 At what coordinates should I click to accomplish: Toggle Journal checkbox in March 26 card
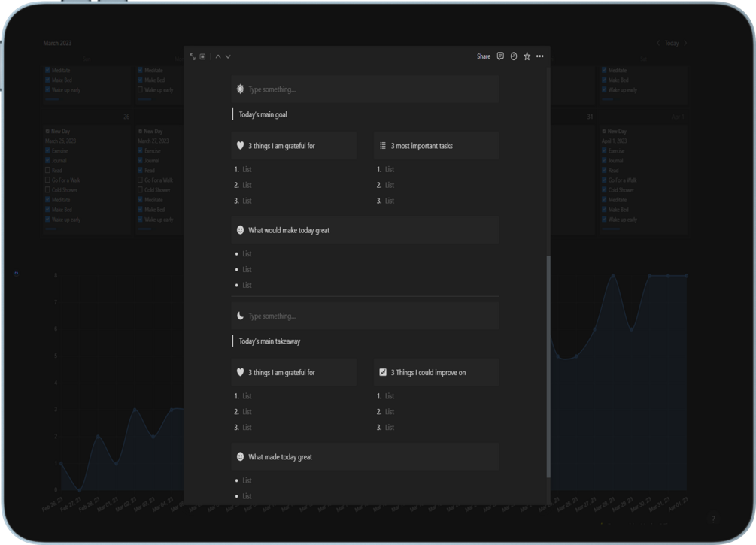click(47, 160)
